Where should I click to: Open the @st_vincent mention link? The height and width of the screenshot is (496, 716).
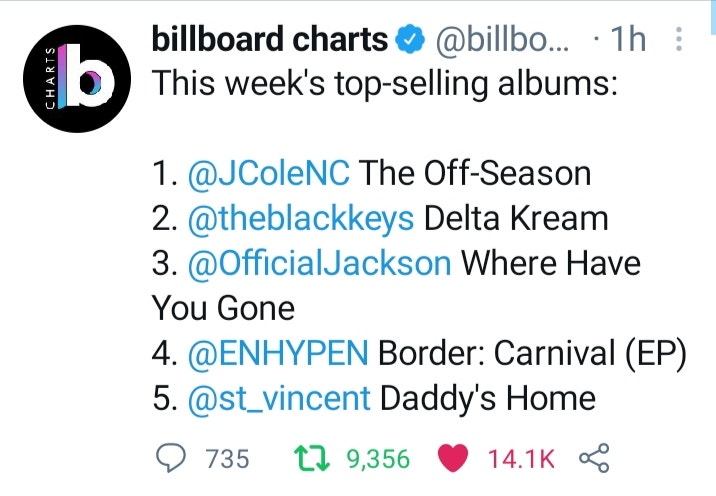[x=279, y=398]
